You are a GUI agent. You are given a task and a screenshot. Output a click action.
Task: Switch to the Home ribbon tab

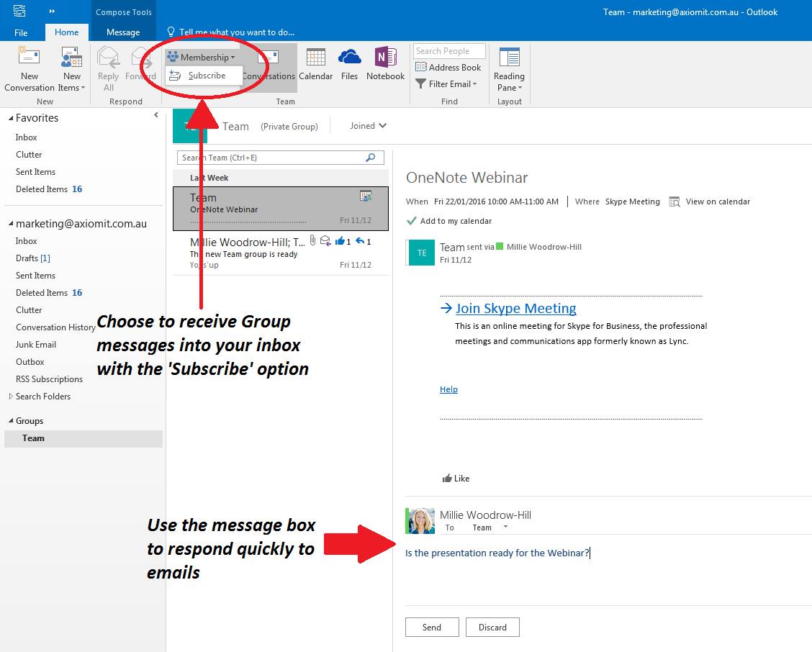pyautogui.click(x=67, y=32)
